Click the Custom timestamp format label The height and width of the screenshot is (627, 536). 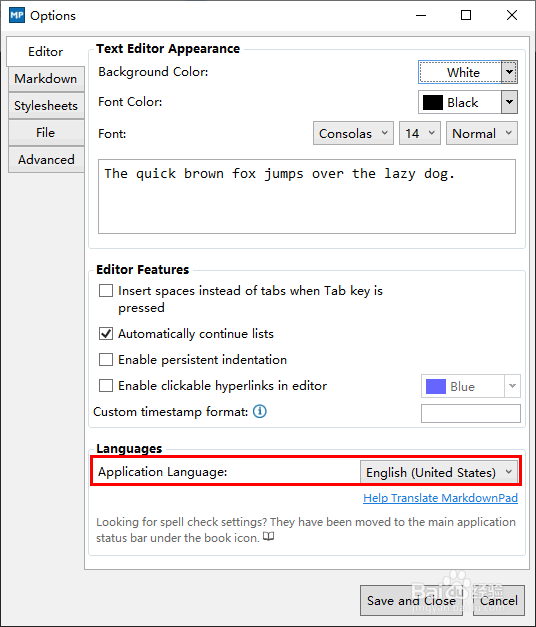pos(171,411)
